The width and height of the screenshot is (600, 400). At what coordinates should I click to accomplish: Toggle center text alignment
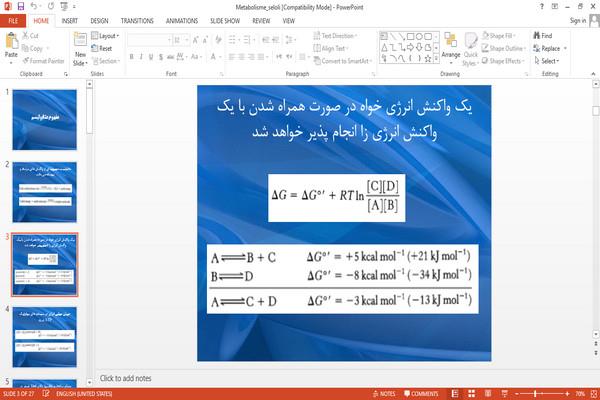241,57
